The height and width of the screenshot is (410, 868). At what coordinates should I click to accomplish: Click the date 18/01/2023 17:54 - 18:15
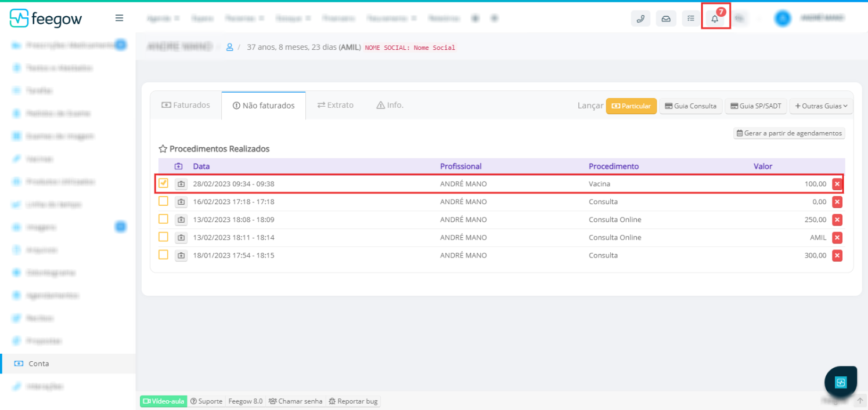click(233, 255)
